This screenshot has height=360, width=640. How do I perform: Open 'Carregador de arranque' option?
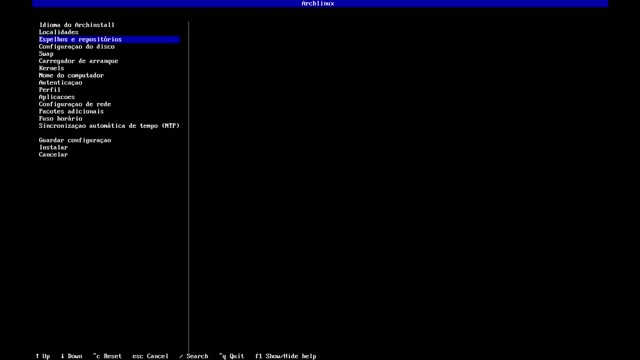point(78,61)
